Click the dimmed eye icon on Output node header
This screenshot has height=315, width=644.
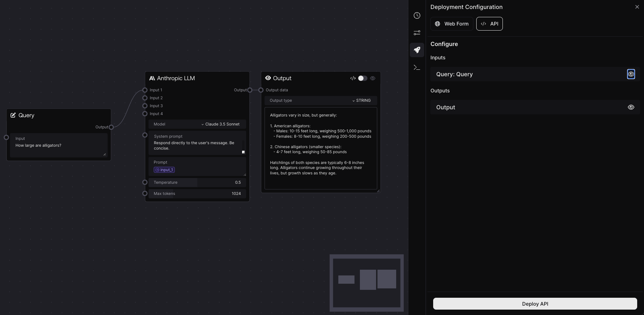(x=373, y=78)
